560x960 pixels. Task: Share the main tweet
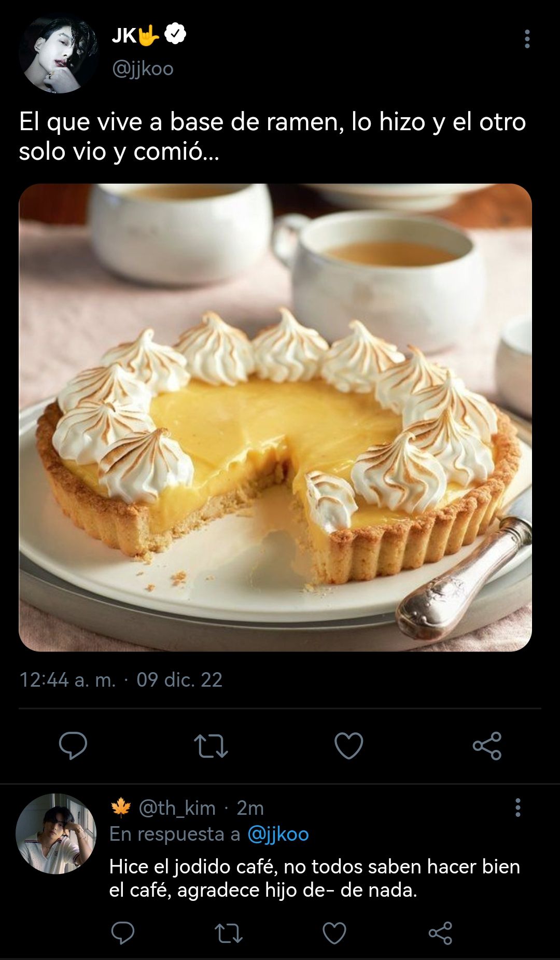pos(487,746)
